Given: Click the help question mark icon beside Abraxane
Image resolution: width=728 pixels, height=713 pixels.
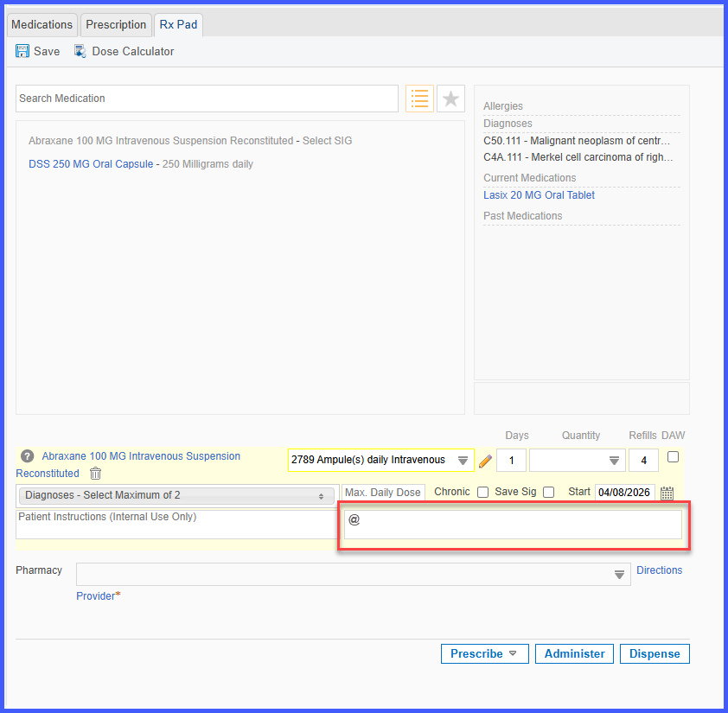Looking at the screenshot, I should click(28, 456).
